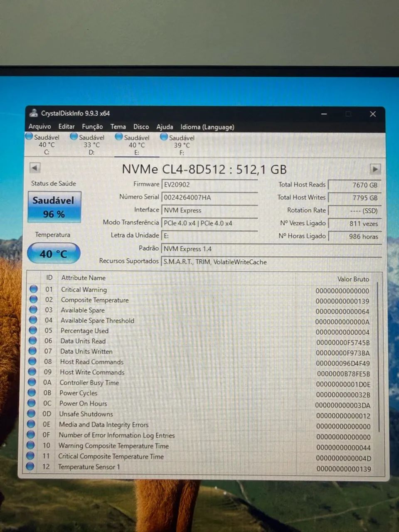
Task: Click the Nº Horas Ligado value 986 horas
Action: coord(355,236)
